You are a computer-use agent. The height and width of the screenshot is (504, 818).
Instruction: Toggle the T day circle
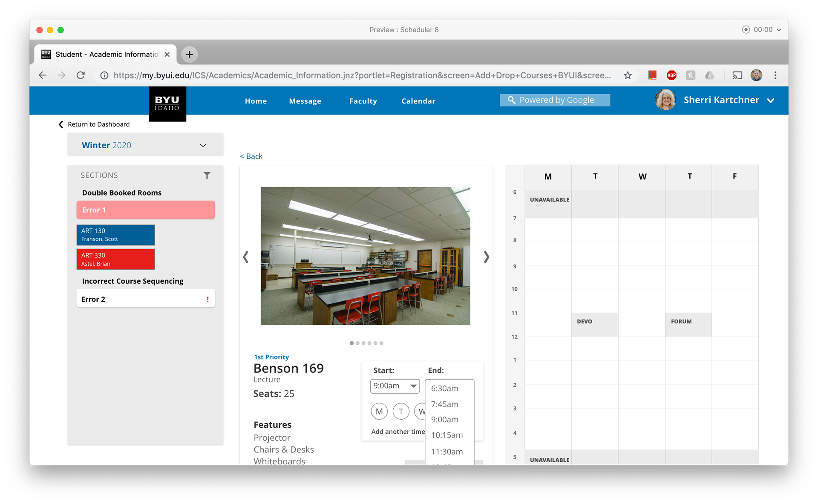[401, 412]
